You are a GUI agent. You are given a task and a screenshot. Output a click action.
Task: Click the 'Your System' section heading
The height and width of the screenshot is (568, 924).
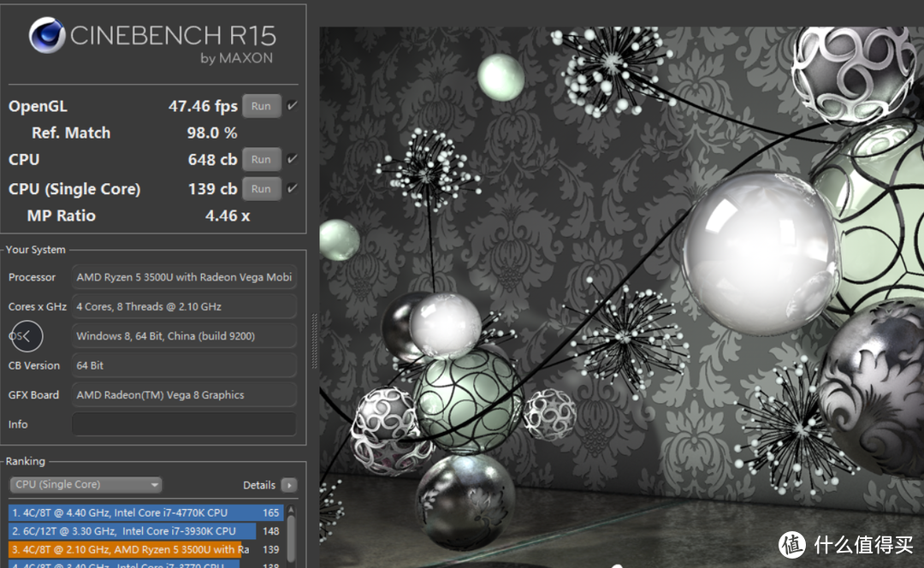coord(35,250)
